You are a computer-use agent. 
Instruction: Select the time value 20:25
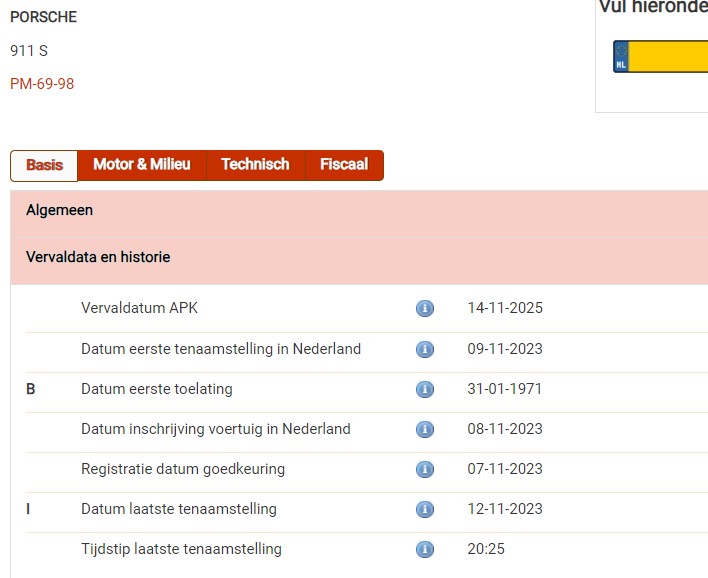click(x=486, y=549)
